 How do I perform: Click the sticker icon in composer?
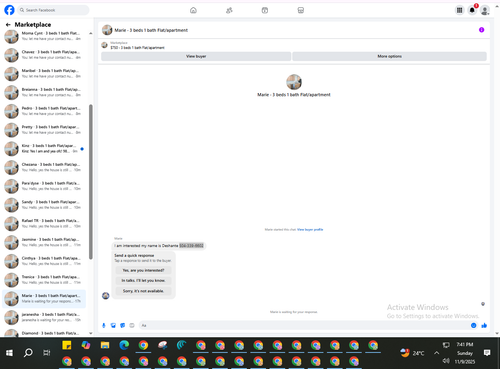coord(123,325)
